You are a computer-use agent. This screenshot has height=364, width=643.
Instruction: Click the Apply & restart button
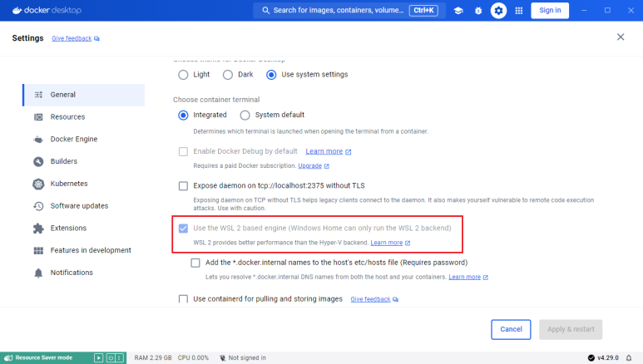click(x=571, y=330)
